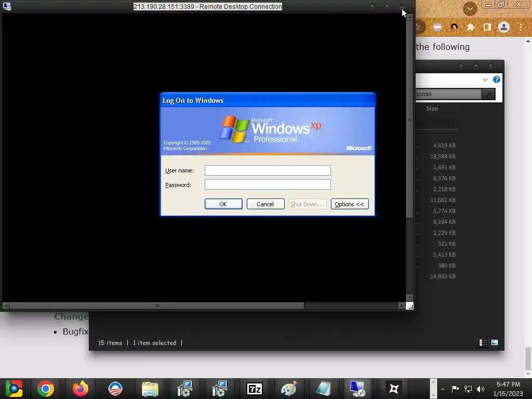The image size is (532, 399).
Task: Click the Remote Desktop vertical scrollbar up arrow
Action: tap(410, 17)
